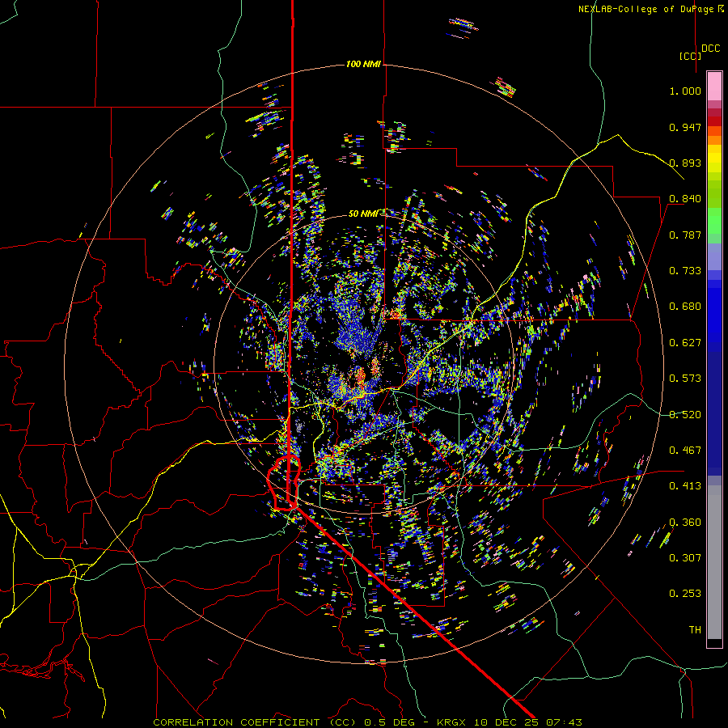Click the 100 NMI range ring label
The image size is (728, 728).
[363, 64]
